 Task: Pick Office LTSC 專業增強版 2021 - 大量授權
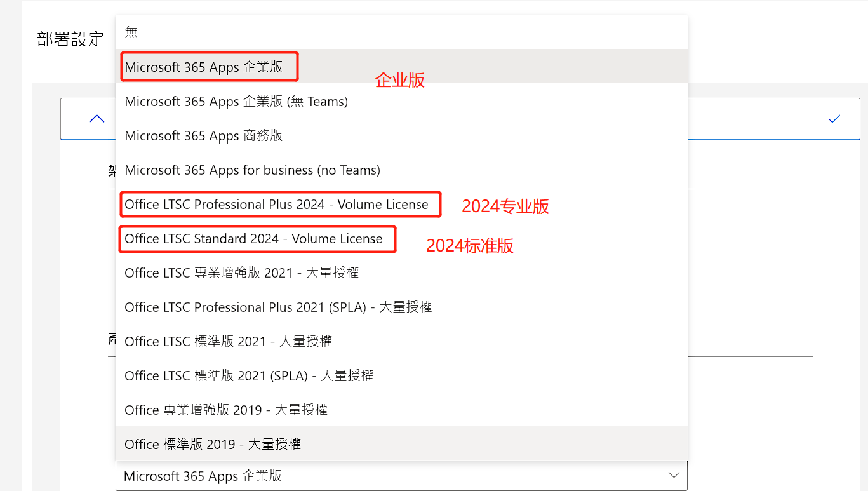401,272
